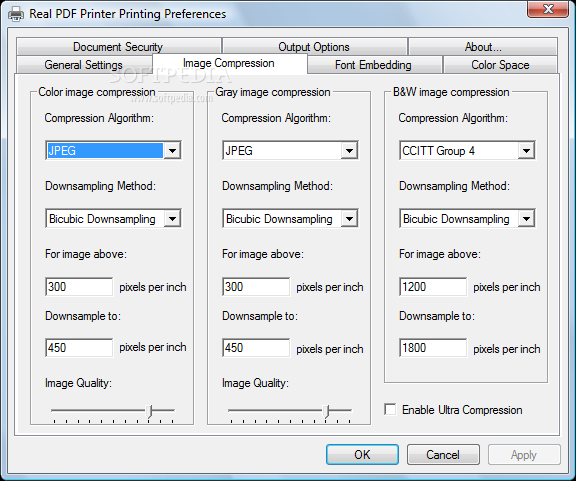Open the About... tab
Viewport: 576px width, 481px height.
pos(483,47)
